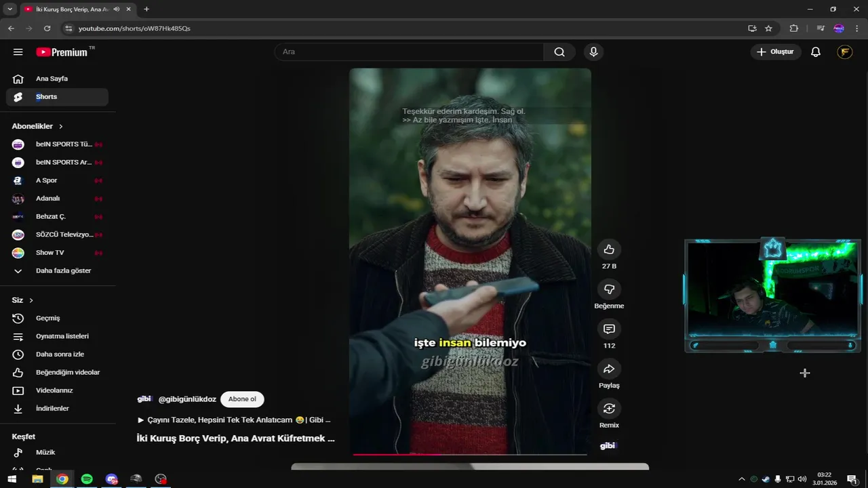
Task: Open beIN SPORTS Tü... subscription
Action: [x=57, y=144]
